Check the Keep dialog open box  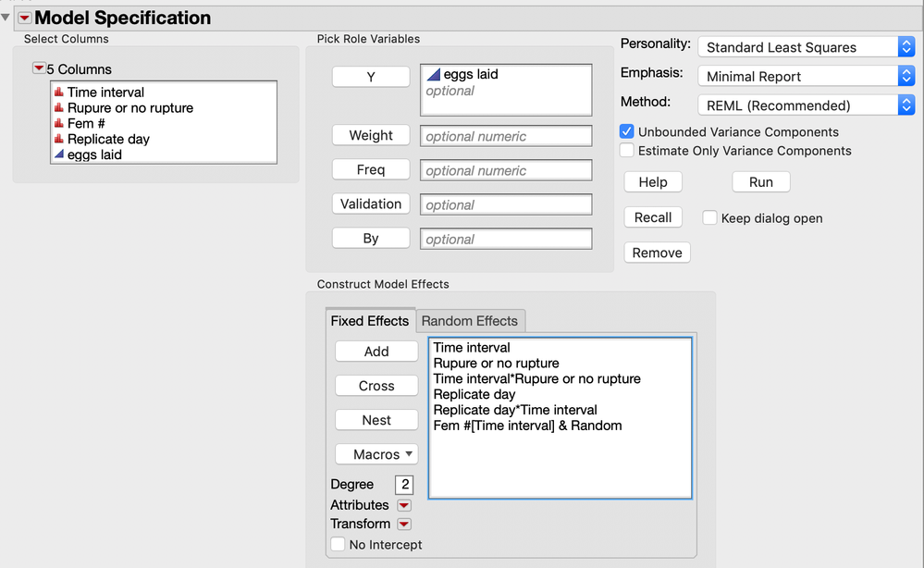click(709, 218)
